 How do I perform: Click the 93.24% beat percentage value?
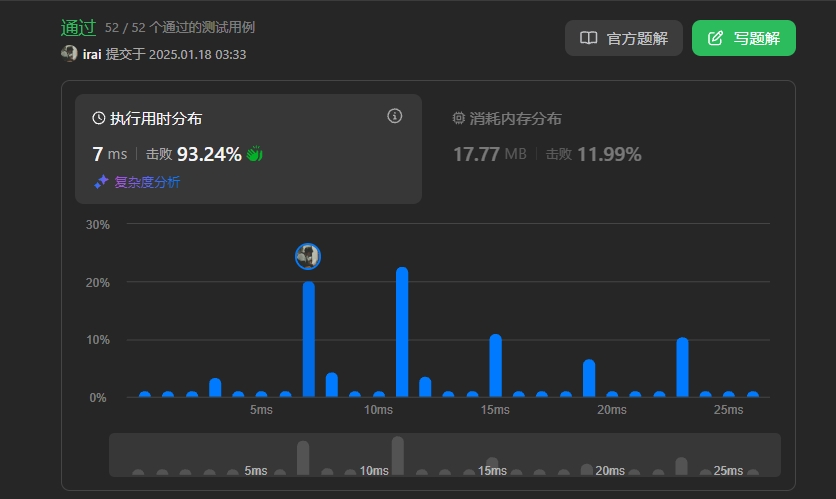(209, 154)
